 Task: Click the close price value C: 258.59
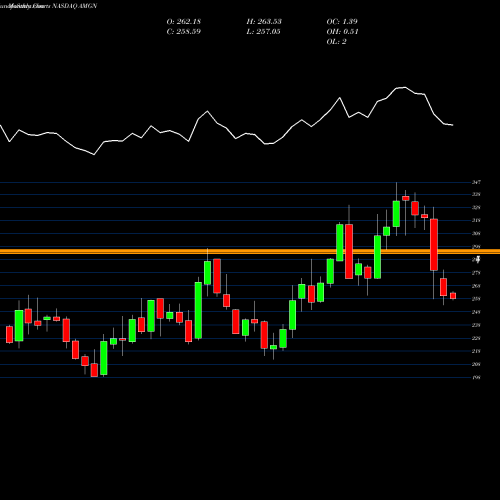click(184, 32)
